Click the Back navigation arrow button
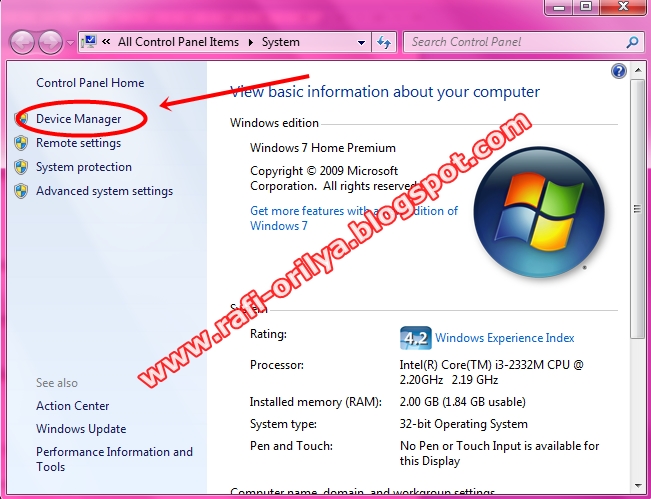Image resolution: width=651 pixels, height=499 pixels. coord(22,42)
